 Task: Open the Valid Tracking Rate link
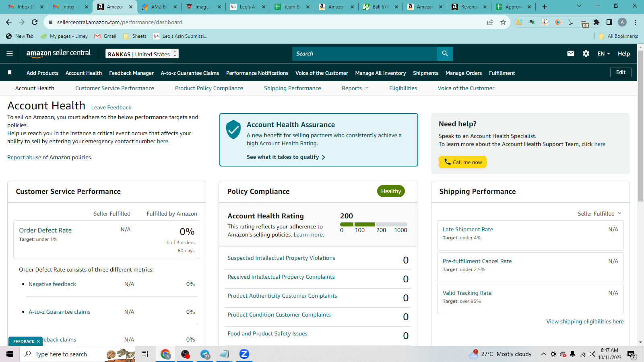(x=467, y=293)
